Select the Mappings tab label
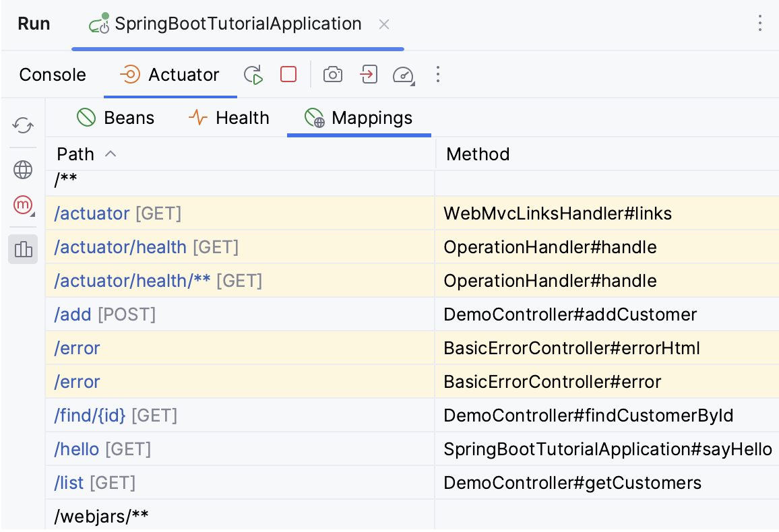The width and height of the screenshot is (779, 532). (x=372, y=118)
